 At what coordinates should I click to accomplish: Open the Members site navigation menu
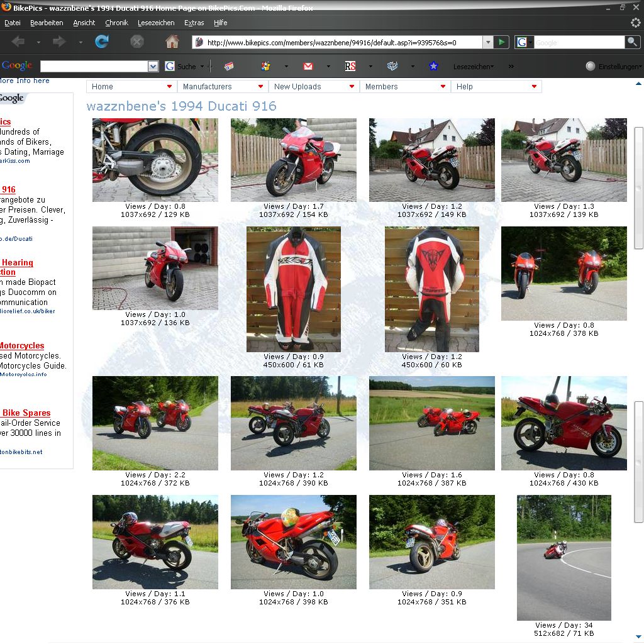405,87
